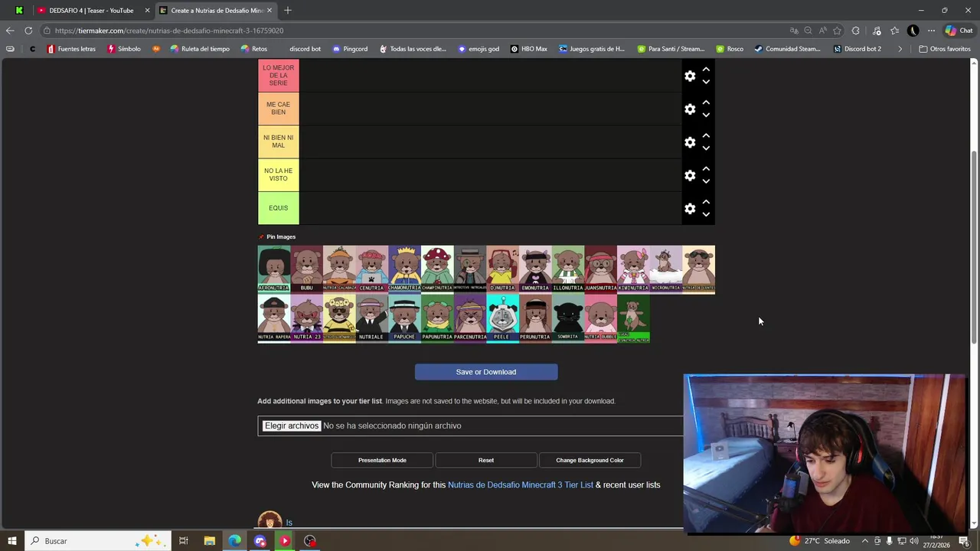This screenshot has width=980, height=551.
Task: Move NI BIEN NI MAL row up
Action: (x=706, y=135)
